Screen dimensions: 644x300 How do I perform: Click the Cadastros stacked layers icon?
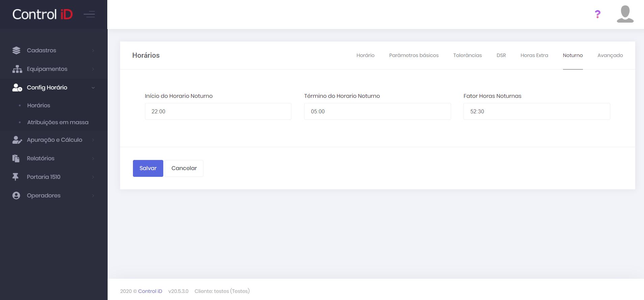pyautogui.click(x=16, y=50)
